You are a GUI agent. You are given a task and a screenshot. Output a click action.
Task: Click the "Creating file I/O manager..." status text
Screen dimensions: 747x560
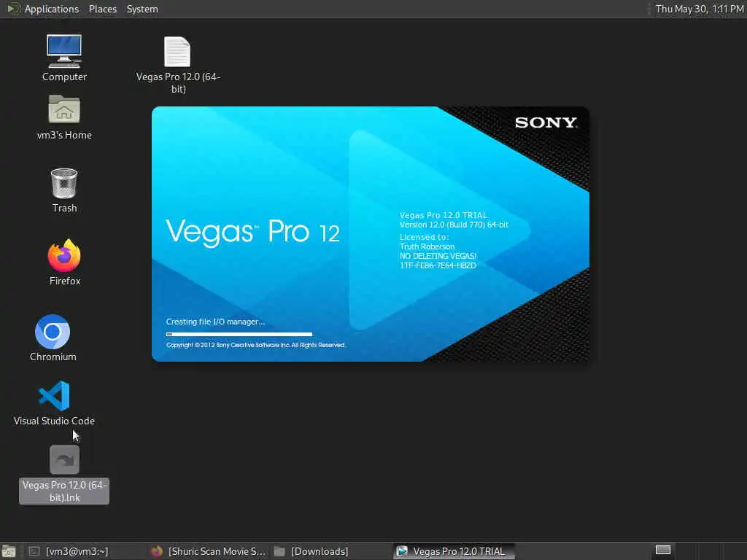215,322
